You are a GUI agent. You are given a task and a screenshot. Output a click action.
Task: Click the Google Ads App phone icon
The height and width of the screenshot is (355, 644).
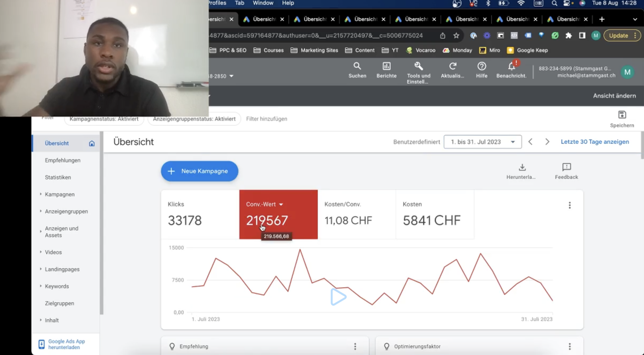(x=42, y=344)
